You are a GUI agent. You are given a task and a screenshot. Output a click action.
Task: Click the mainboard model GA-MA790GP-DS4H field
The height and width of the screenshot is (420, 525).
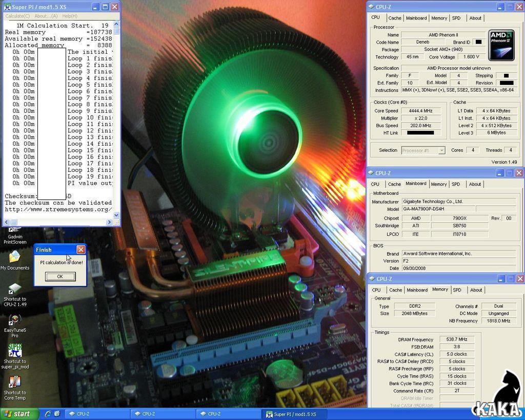438,209
